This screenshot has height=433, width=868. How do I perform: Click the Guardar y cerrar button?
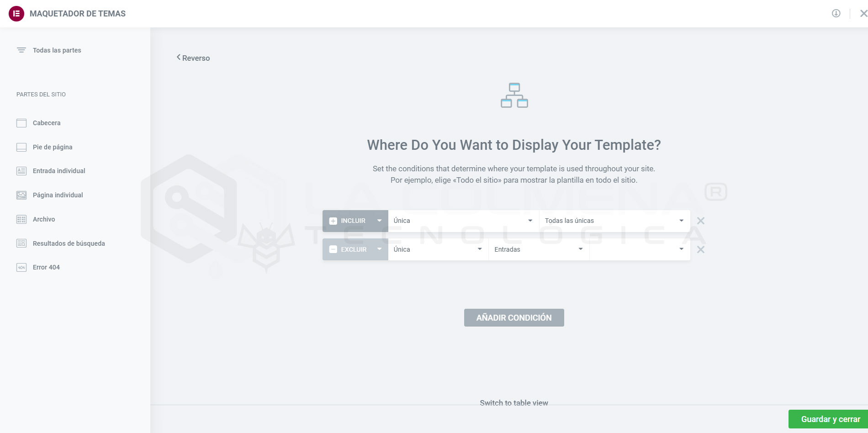pos(830,419)
